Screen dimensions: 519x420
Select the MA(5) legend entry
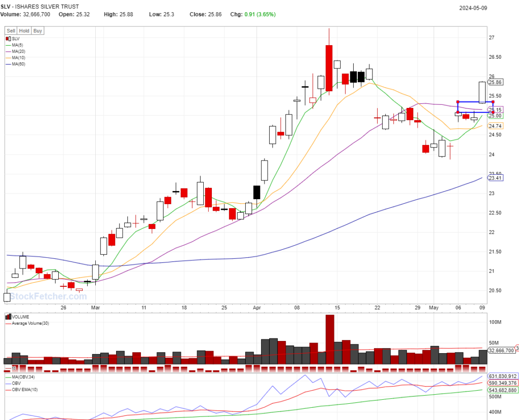pos(15,45)
